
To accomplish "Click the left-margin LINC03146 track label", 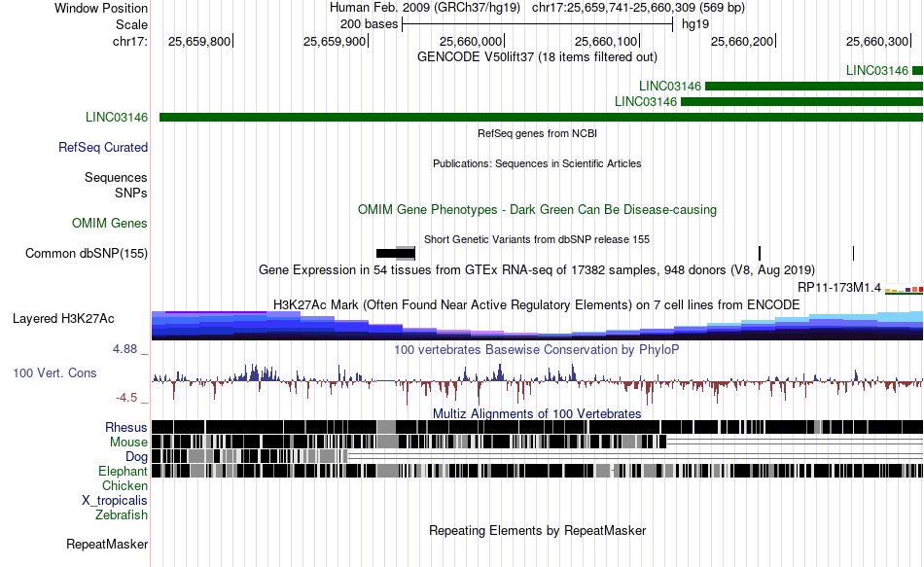I will tap(117, 118).
